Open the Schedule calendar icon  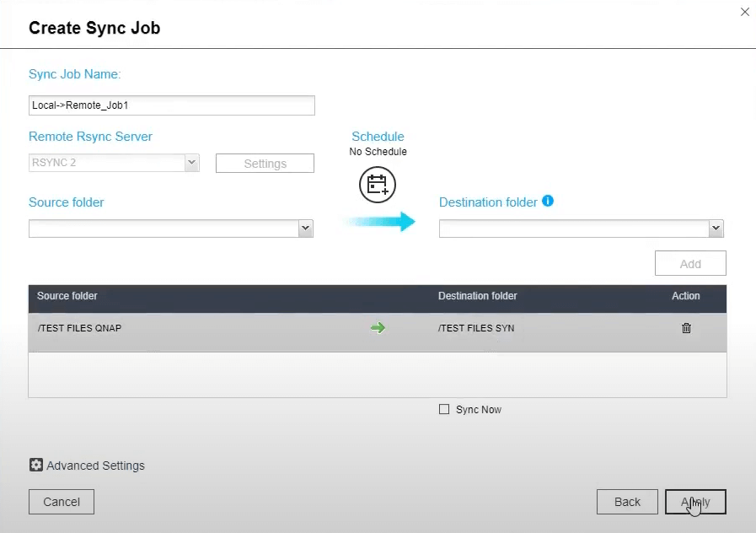[378, 185]
